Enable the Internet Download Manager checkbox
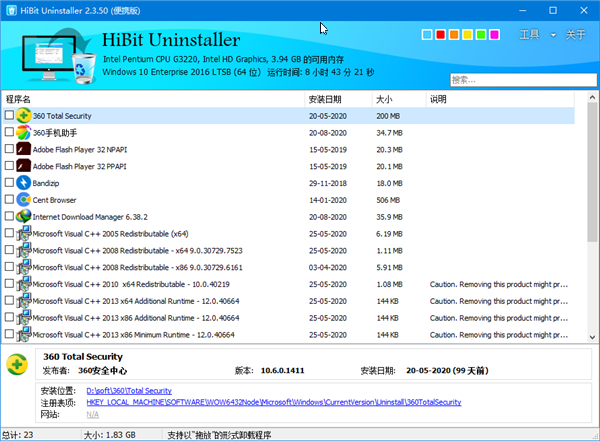 tap(9, 216)
